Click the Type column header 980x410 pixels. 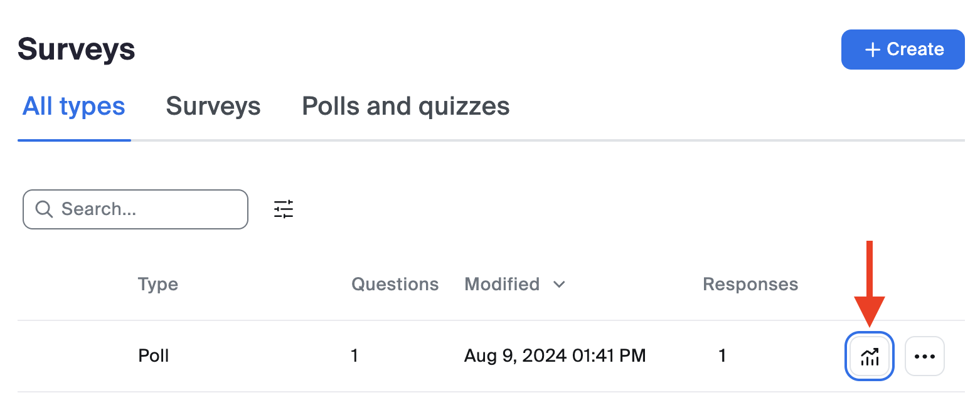point(158,285)
